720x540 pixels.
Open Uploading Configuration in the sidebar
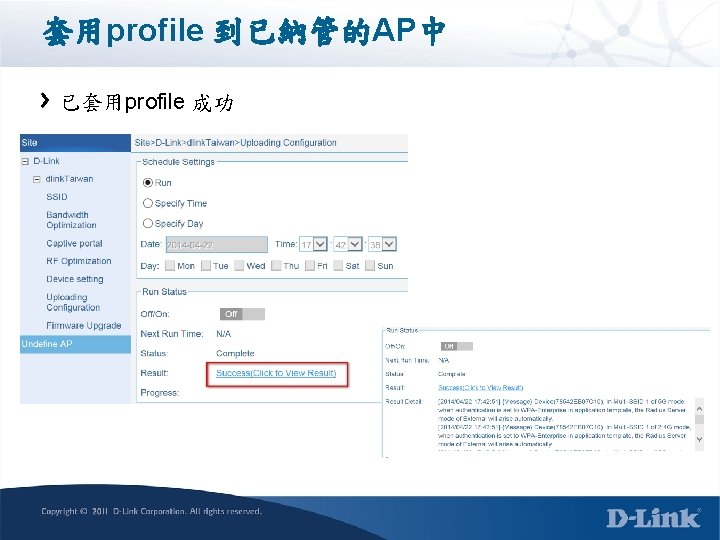click(73, 302)
